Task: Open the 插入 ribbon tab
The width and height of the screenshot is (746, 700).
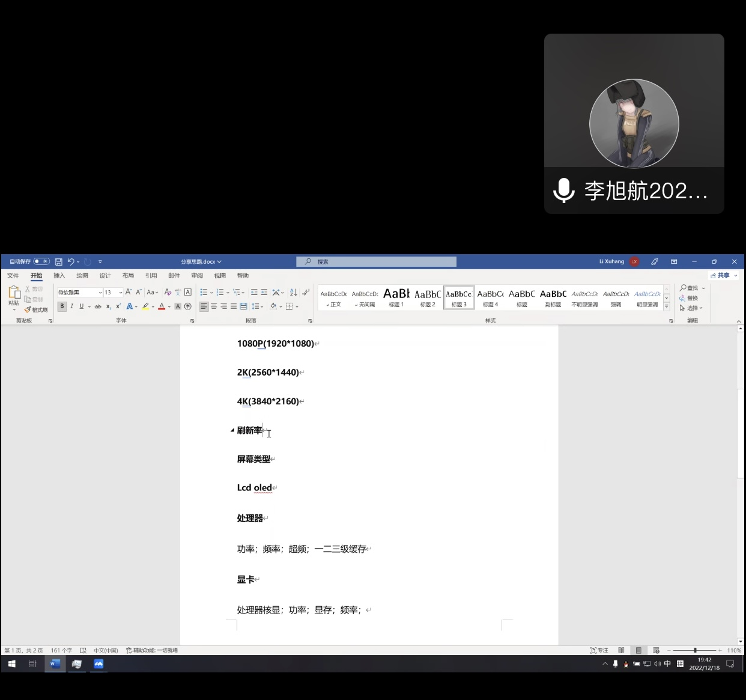Action: point(59,276)
